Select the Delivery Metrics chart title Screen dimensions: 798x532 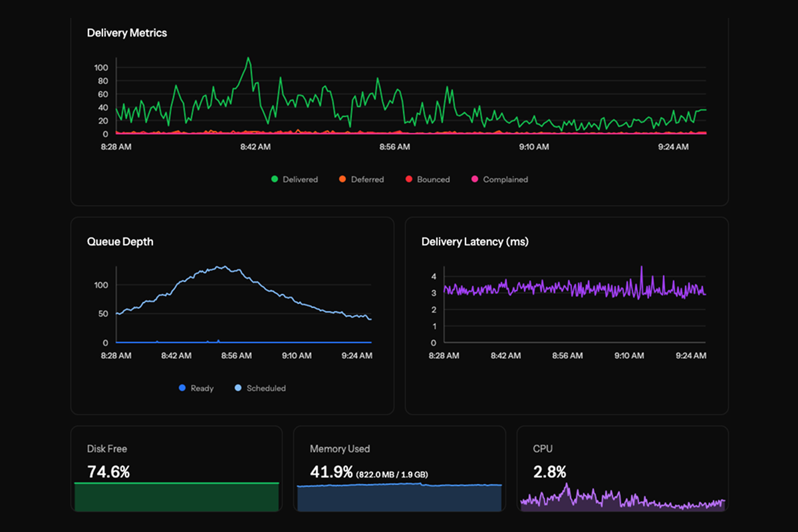click(127, 33)
